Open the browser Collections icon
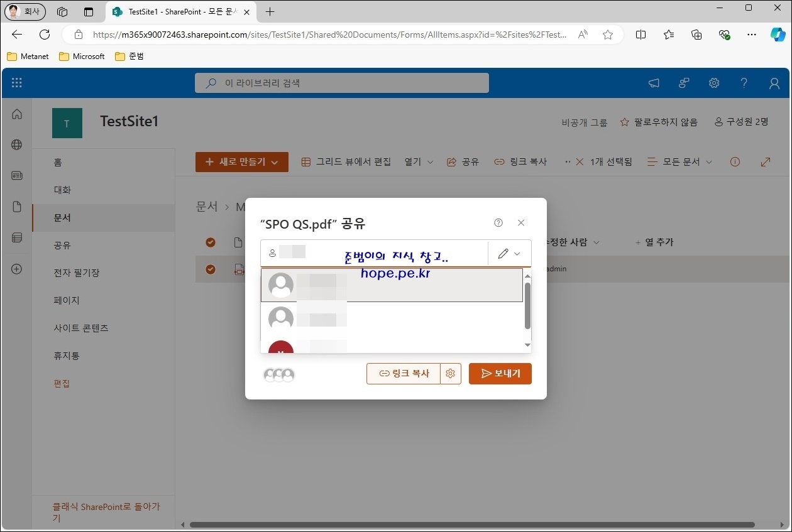The width and height of the screenshot is (792, 532). 696,35
